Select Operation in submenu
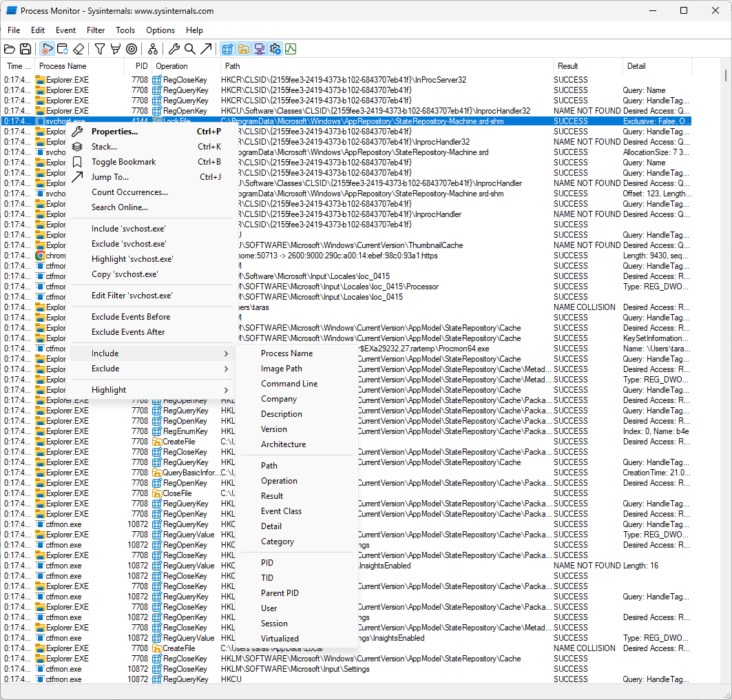The height and width of the screenshot is (700, 732). click(x=296, y=481)
